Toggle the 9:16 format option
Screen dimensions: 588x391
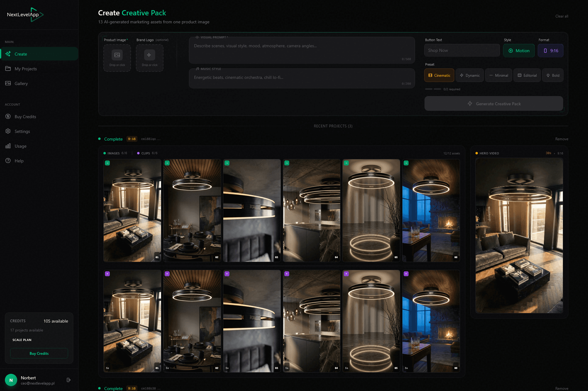(x=550, y=50)
